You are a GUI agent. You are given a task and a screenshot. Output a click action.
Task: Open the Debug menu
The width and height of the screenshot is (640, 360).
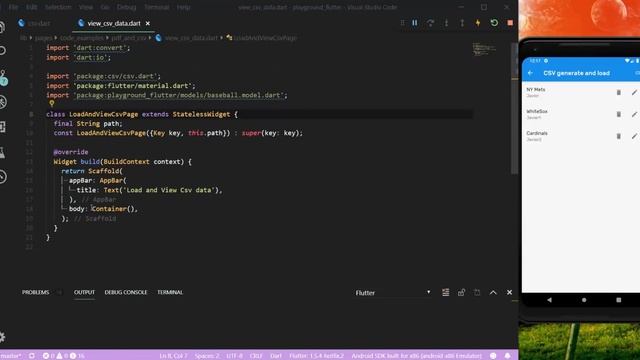coord(127,7)
